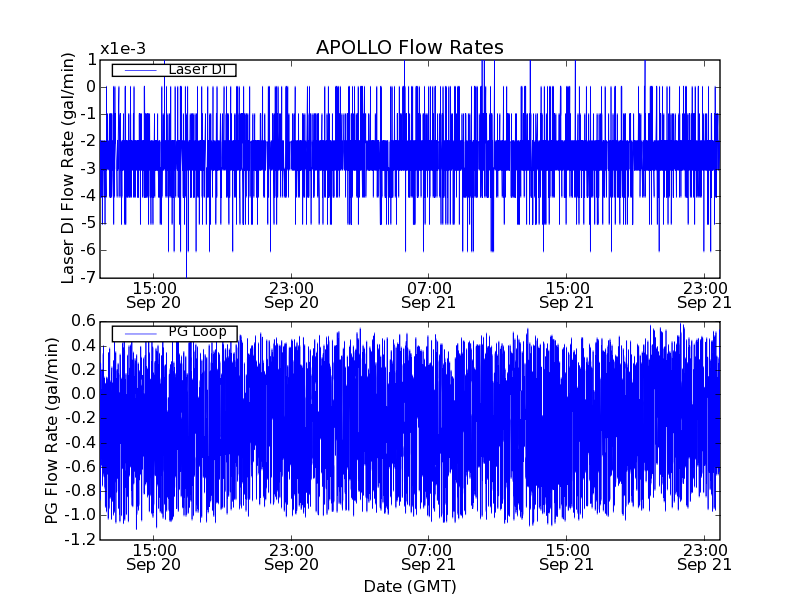Click top plot's 23:00 Sep 20 tick label
Screen dimensions: 800x600
(x=291, y=294)
